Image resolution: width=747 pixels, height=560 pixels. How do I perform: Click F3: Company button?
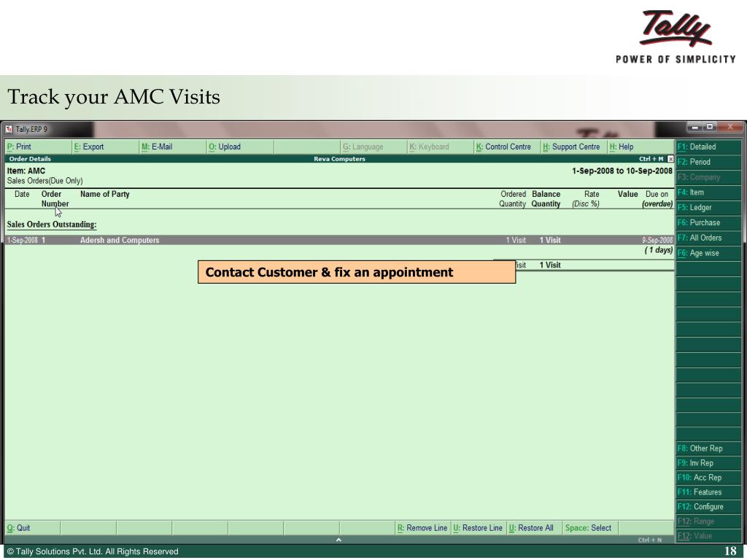[x=708, y=177]
